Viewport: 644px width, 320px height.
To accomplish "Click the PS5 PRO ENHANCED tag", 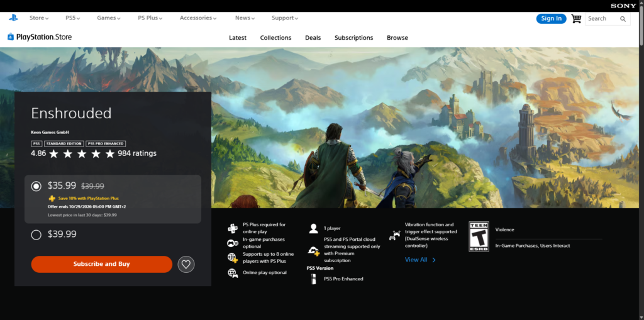I will (x=106, y=144).
